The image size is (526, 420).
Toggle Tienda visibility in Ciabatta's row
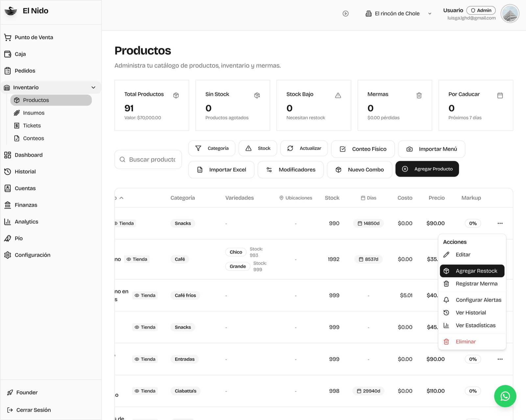tap(145, 391)
